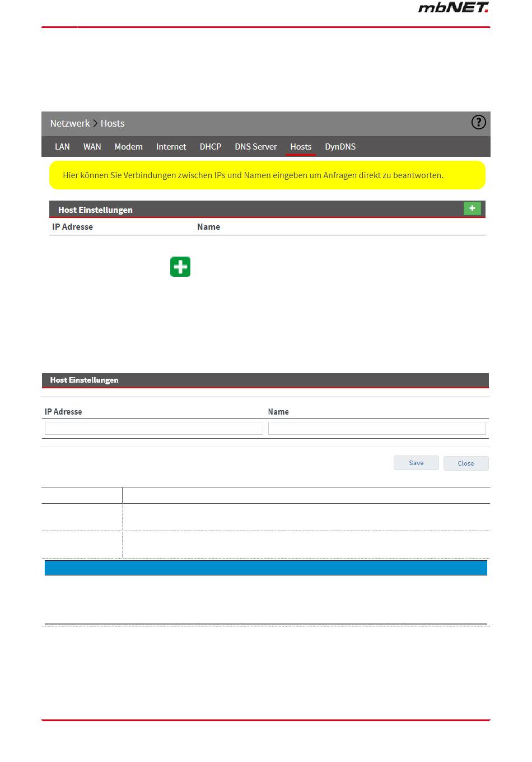Click the yellow info banner text
Viewport: 532px width, 762px height.
tap(253, 175)
